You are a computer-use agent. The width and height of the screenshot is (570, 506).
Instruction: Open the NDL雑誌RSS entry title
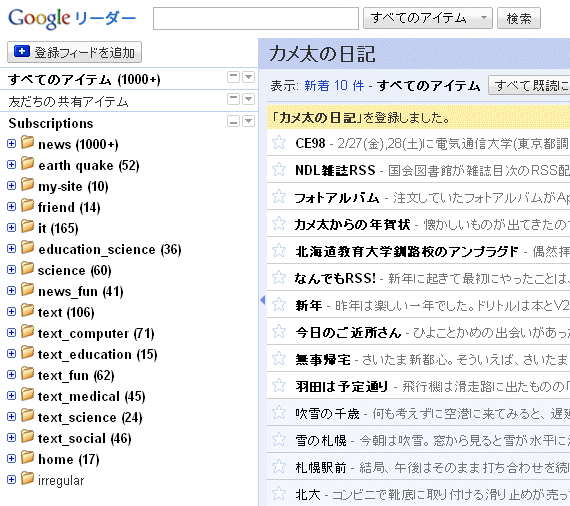tap(335, 170)
